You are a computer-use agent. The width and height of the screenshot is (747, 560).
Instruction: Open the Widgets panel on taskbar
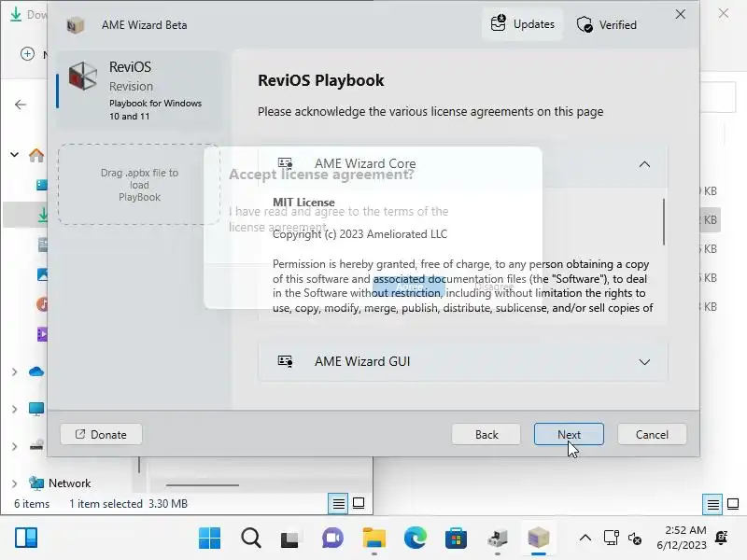pos(26,539)
